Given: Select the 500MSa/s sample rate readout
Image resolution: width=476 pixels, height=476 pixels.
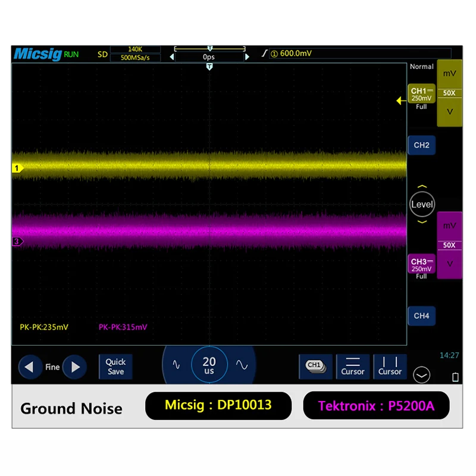Looking at the screenshot, I should 135,58.
